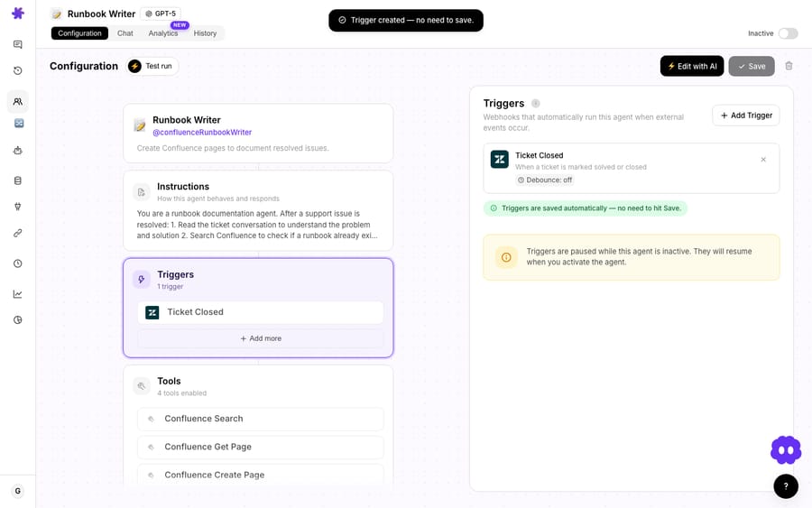Click Edit with AI button
Screen dimensions: 812x508
pyautogui.click(x=692, y=66)
